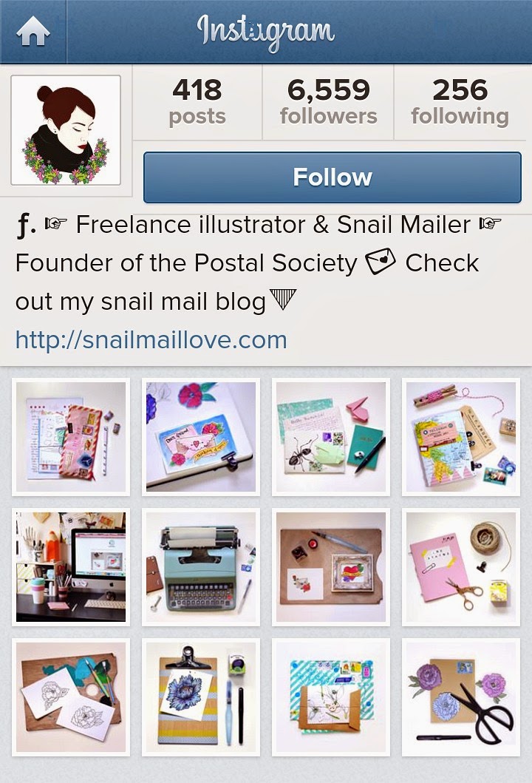Open the 418 posts count
This screenshot has width=532, height=783.
(197, 102)
